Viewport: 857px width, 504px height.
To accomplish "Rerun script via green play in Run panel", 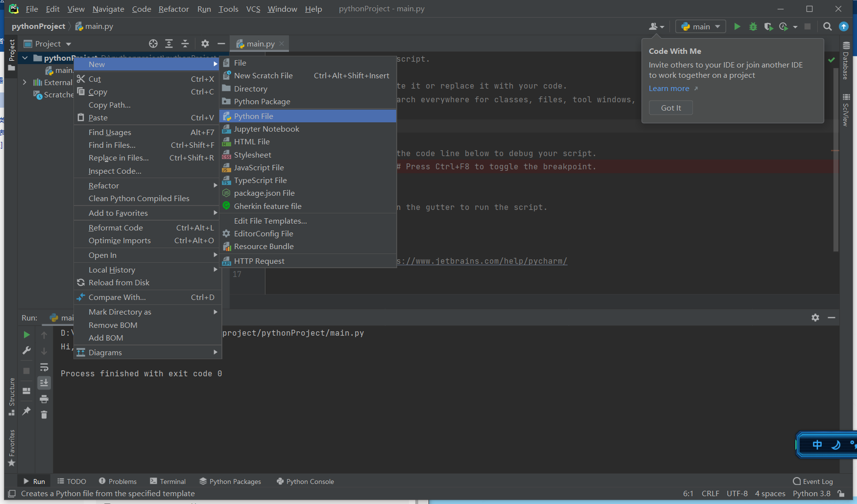I will [x=26, y=335].
